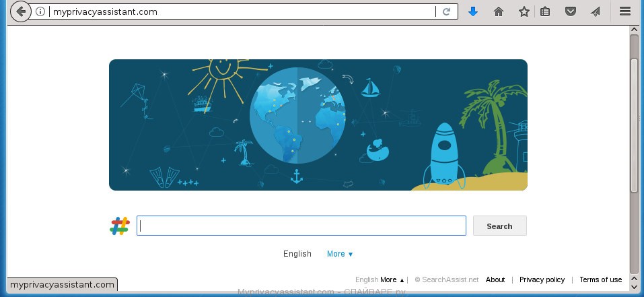The width and height of the screenshot is (644, 297).
Task: Reload the page with refresh icon
Action: (x=446, y=11)
